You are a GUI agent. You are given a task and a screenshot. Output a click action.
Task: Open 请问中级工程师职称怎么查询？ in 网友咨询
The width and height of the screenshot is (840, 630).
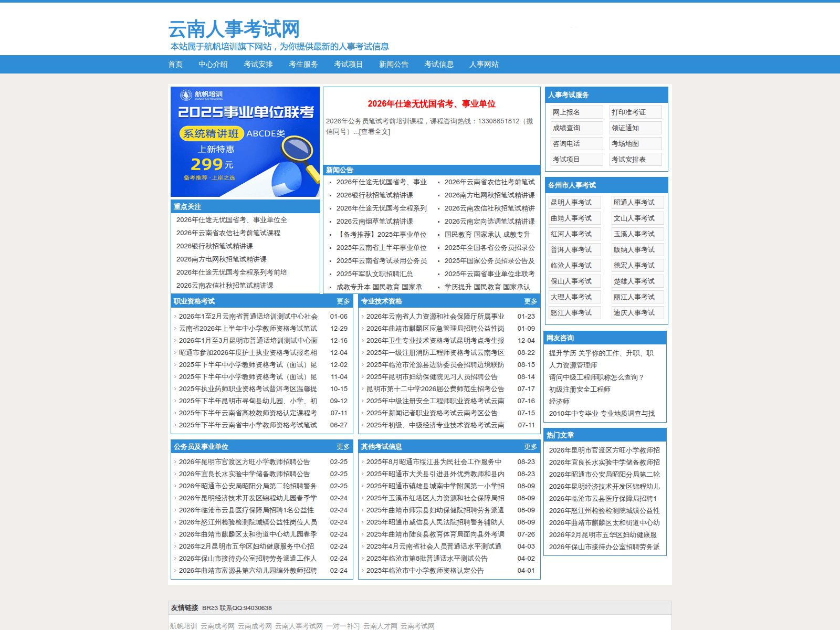coord(596,377)
